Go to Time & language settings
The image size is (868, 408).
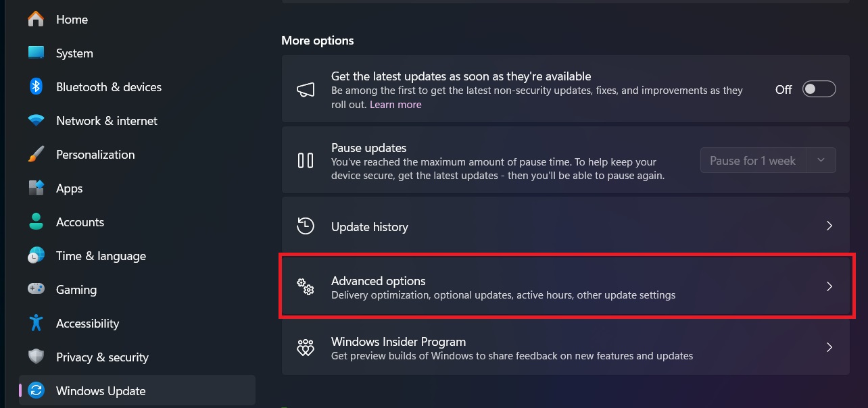(x=101, y=256)
